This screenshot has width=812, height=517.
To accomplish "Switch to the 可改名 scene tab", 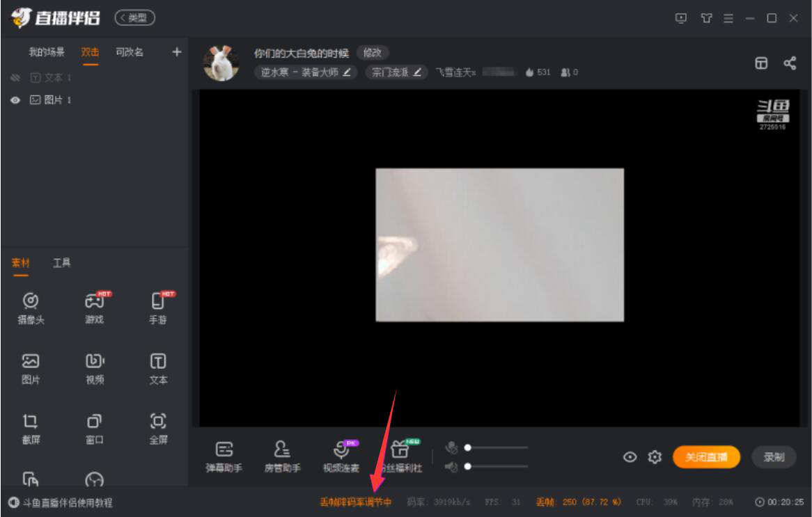I will pyautogui.click(x=130, y=51).
